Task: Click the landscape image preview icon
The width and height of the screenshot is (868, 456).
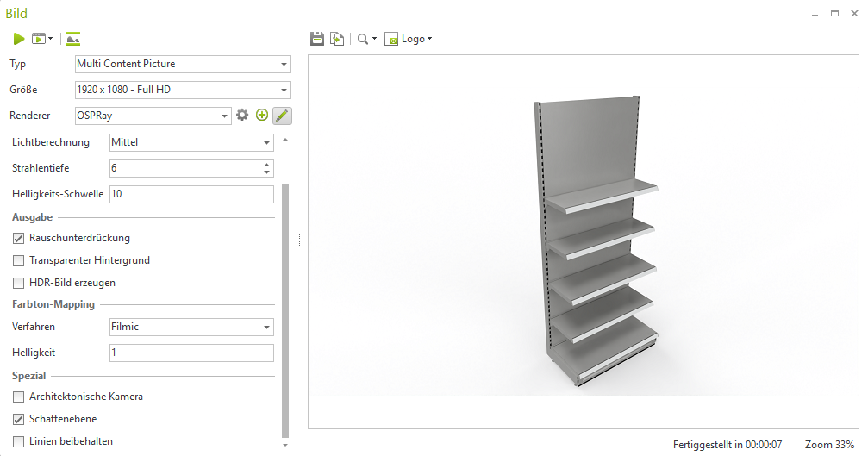Action: click(x=73, y=39)
